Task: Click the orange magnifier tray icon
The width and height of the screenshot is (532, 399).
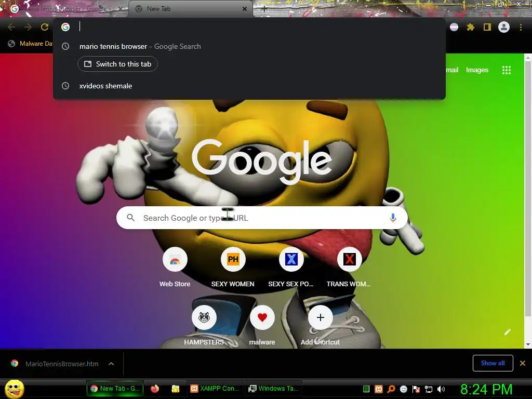Action: click(391, 389)
